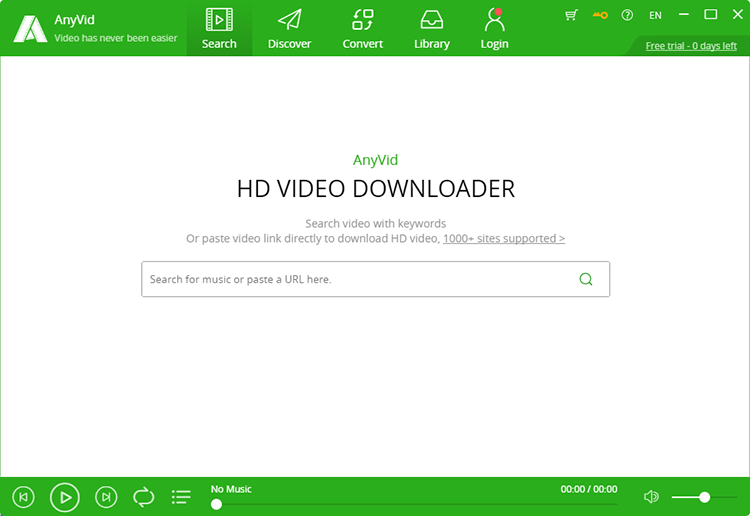Viewport: 750px width, 516px height.
Task: Skip to the next track
Action: click(x=106, y=497)
